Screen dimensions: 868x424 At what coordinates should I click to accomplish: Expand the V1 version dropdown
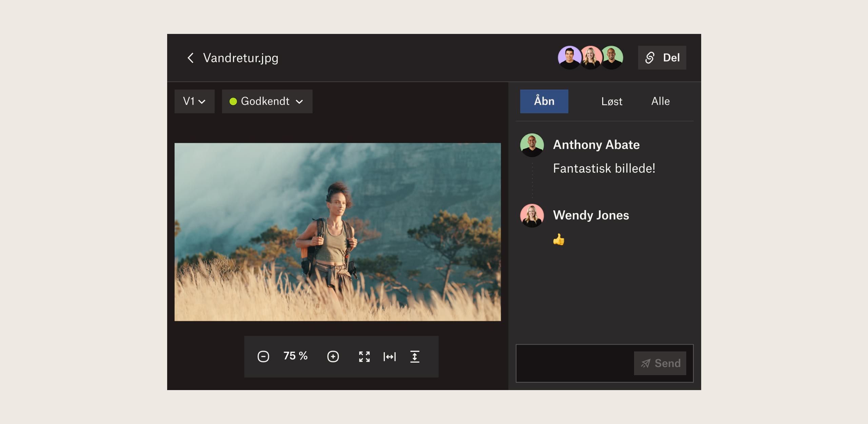point(194,101)
